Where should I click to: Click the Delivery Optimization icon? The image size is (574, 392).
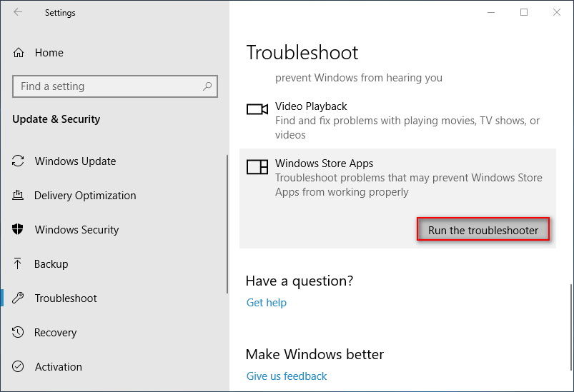point(18,195)
